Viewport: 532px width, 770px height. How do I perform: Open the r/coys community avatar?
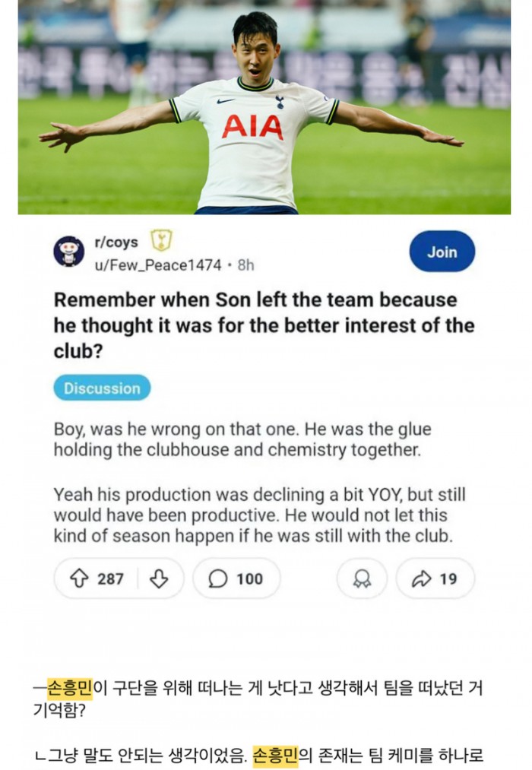[x=69, y=252]
